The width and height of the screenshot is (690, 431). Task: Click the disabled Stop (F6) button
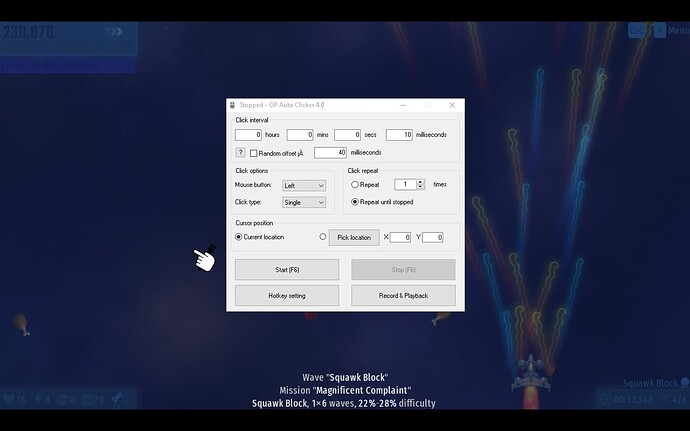coord(403,269)
